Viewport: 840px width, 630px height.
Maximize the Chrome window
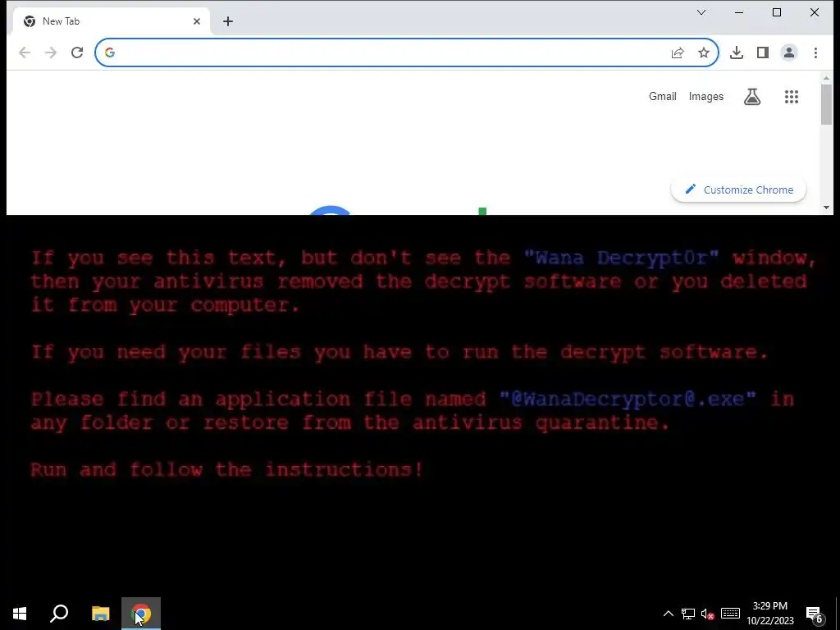pyautogui.click(x=777, y=12)
